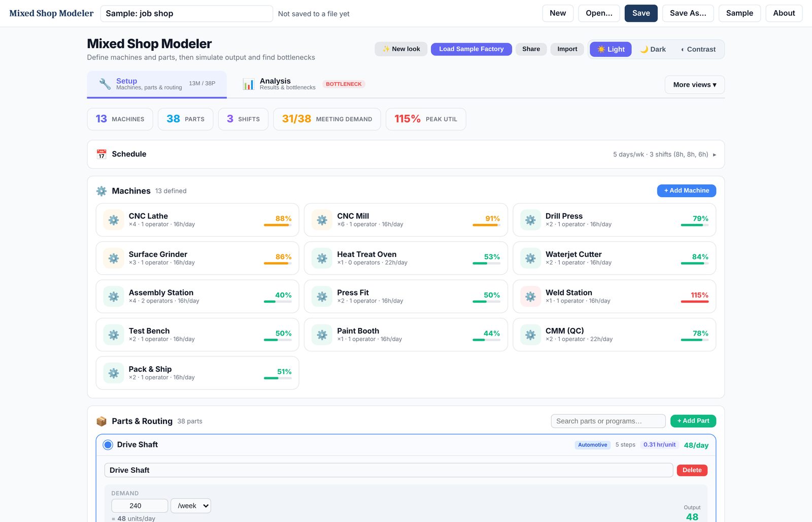812x522 pixels.
Task: Click the + Add Part button
Action: coord(693,421)
